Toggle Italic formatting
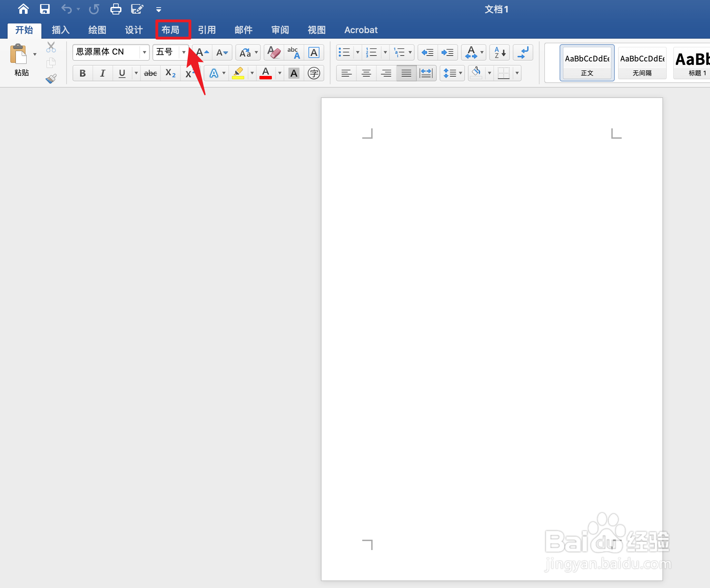 pyautogui.click(x=102, y=73)
